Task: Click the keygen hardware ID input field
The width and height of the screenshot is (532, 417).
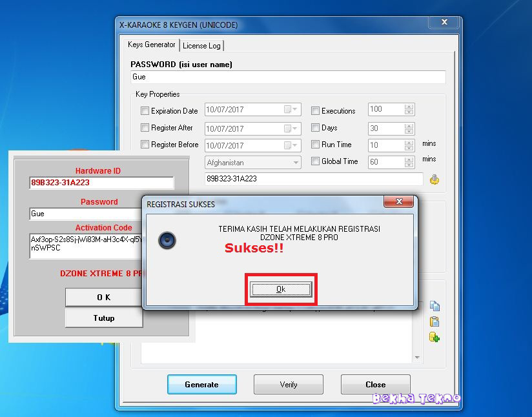Action: pos(314,179)
